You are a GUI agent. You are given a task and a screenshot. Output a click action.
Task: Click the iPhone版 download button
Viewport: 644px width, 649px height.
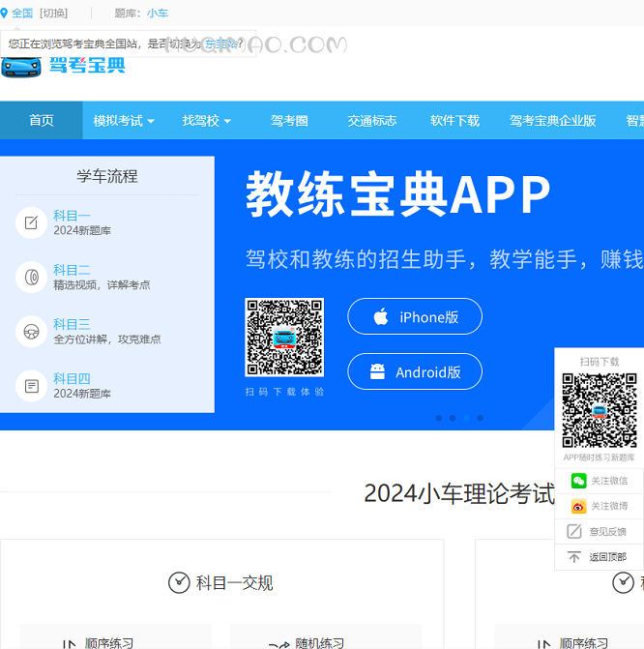415,316
